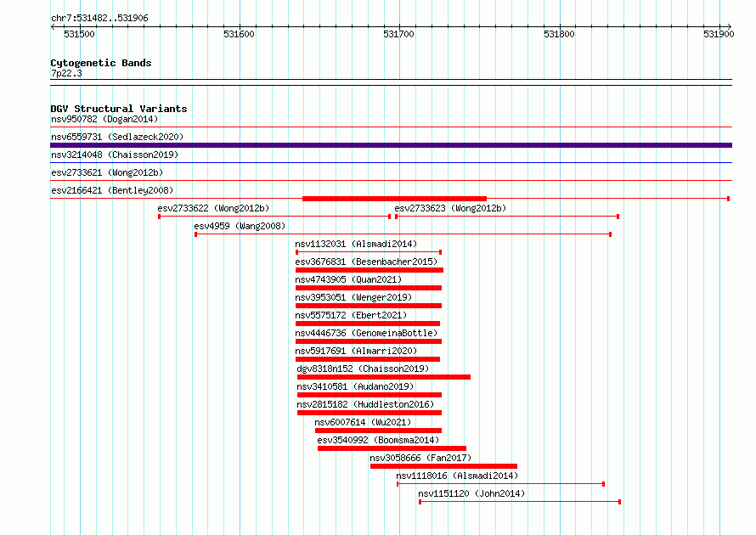Open the nsv6559731 (Sedlazeck2020) variant label
Screen dimensions: 756x535
tap(117, 137)
